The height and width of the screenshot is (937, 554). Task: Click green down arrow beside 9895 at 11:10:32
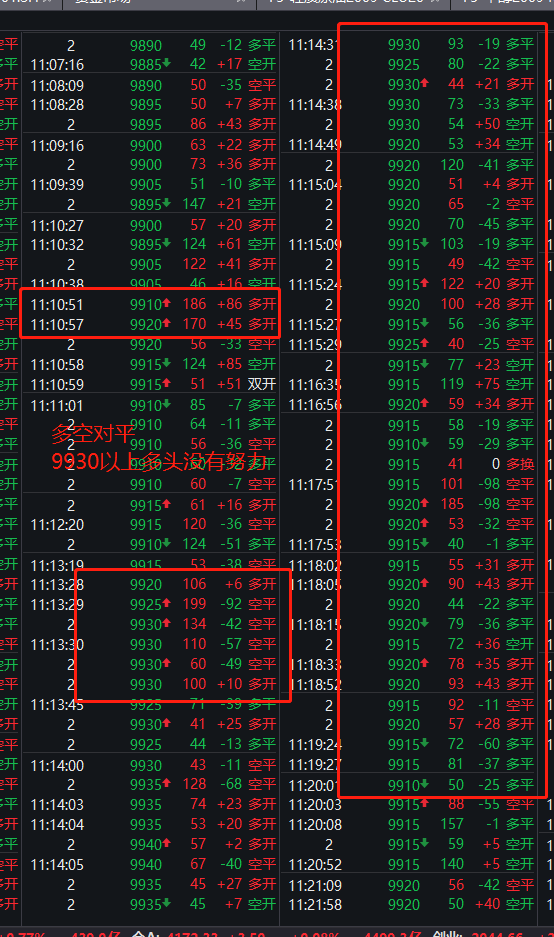pyautogui.click(x=167, y=243)
